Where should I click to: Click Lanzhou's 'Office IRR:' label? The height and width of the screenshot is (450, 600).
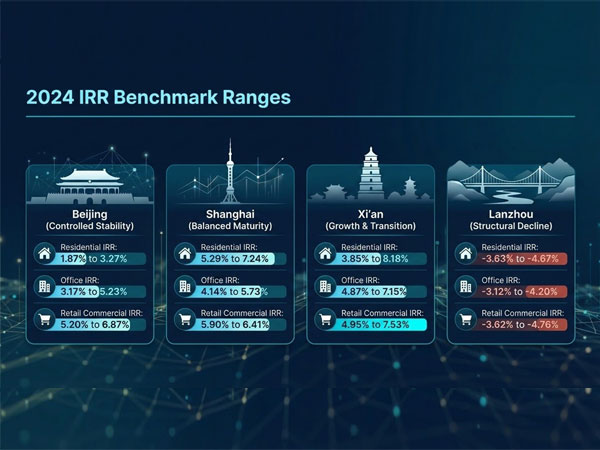coord(501,280)
